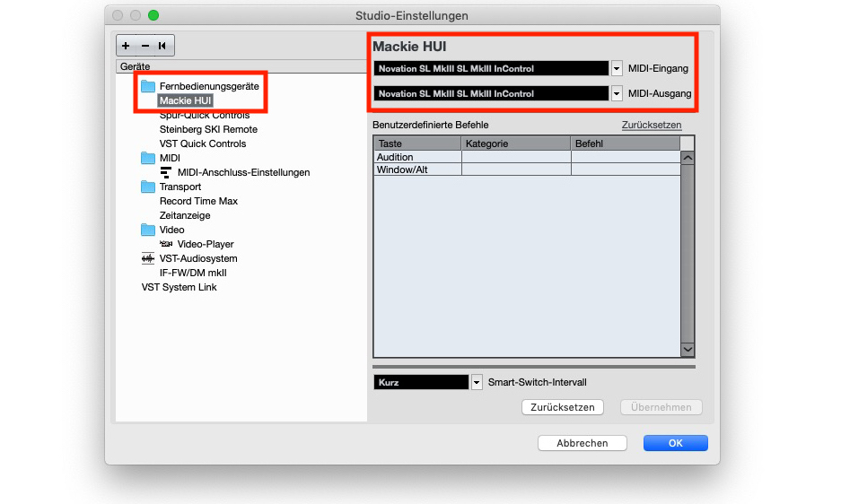Click the Taste column header
The height and width of the screenshot is (504, 841).
[x=417, y=143]
